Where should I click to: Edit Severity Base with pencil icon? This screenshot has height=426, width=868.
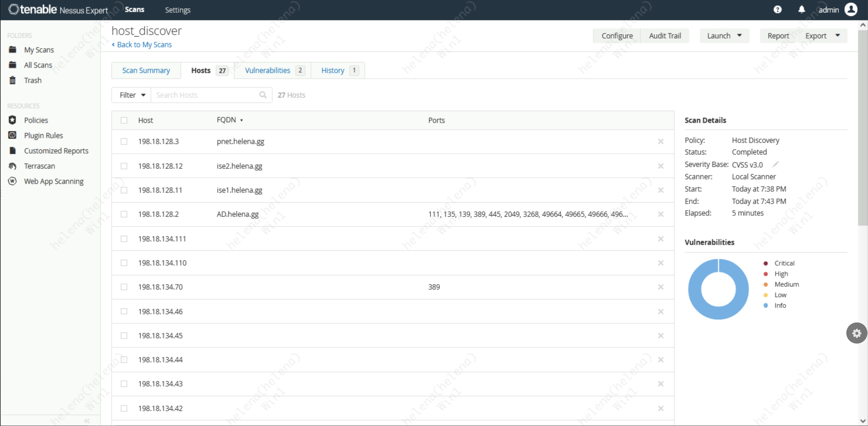pos(775,164)
